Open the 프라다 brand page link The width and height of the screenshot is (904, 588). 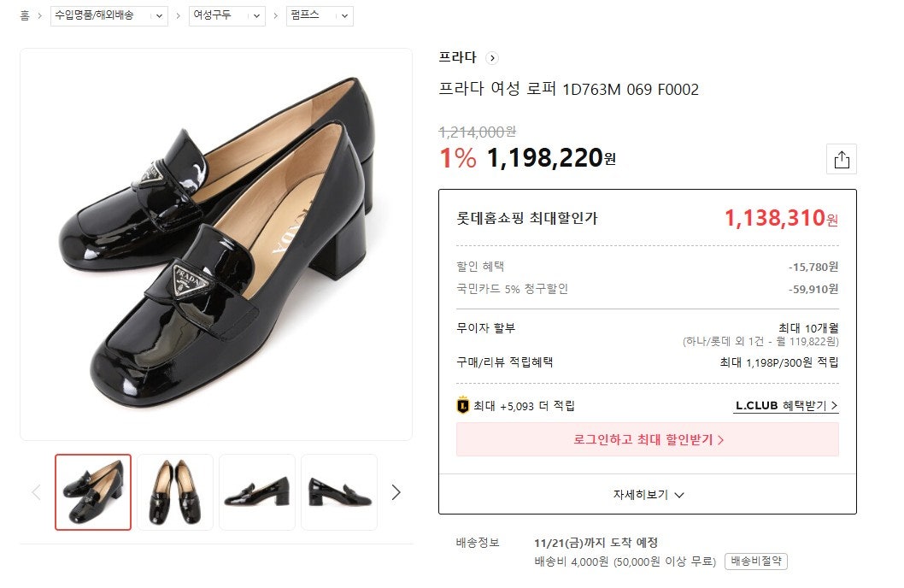457,58
